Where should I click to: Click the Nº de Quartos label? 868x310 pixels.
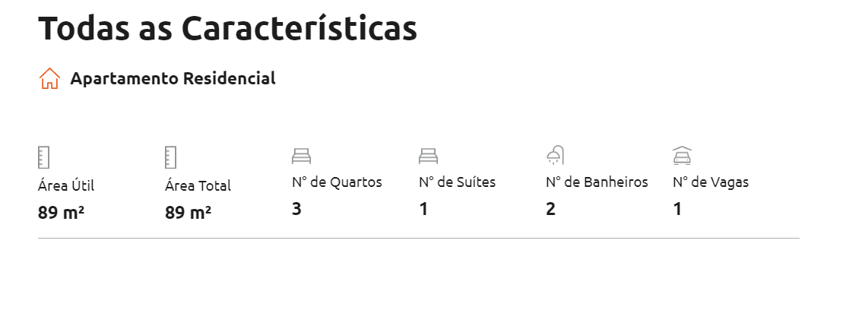[x=337, y=182]
